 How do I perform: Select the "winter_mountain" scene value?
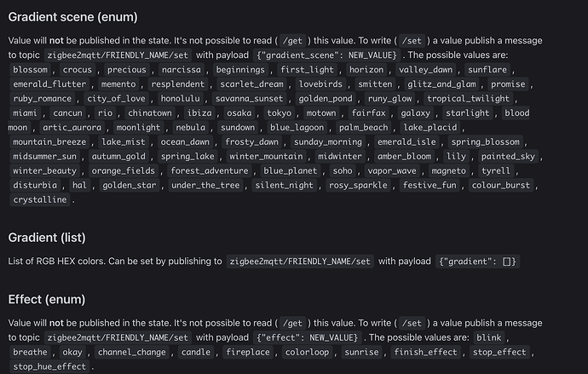click(266, 156)
